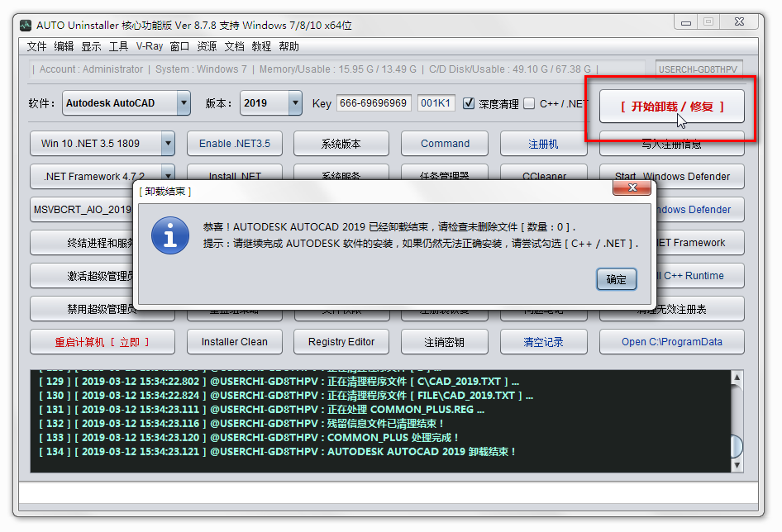Click the Installer Clean button
This screenshot has height=532, width=782.
pyautogui.click(x=235, y=342)
